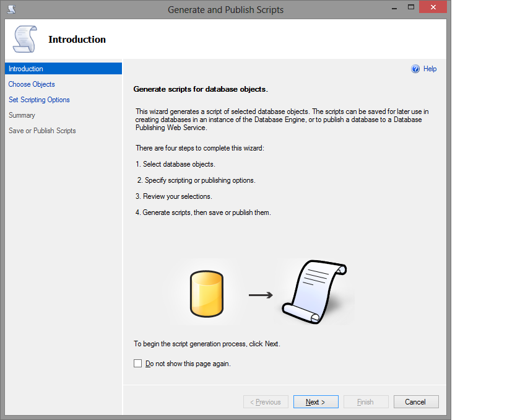Click the text '3. Review your selections.'
This screenshot has height=420, width=507.
pos(173,196)
